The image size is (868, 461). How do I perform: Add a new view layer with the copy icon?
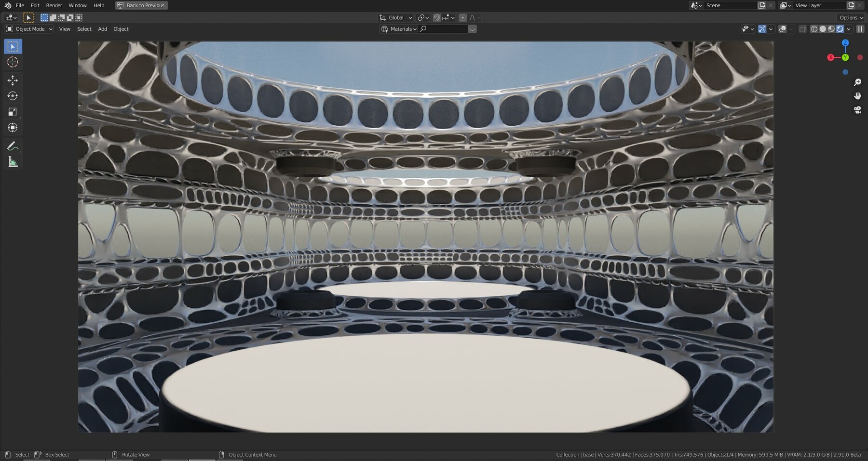851,5
